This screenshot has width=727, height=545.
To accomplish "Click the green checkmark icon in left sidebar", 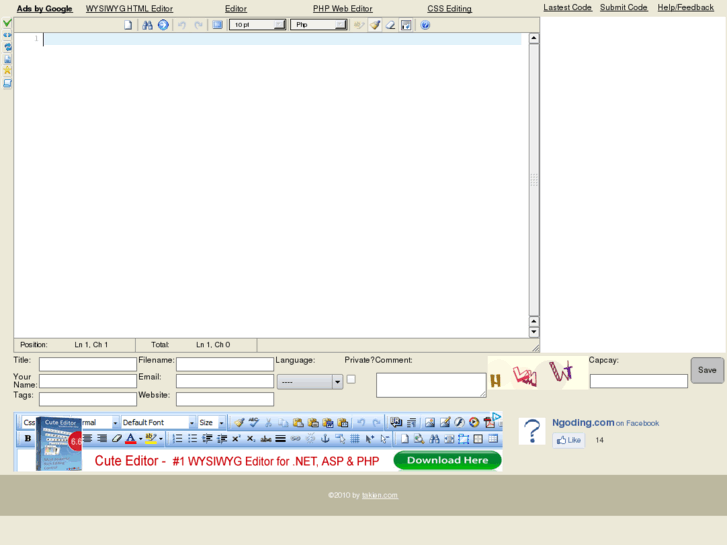I will pyautogui.click(x=7, y=22).
